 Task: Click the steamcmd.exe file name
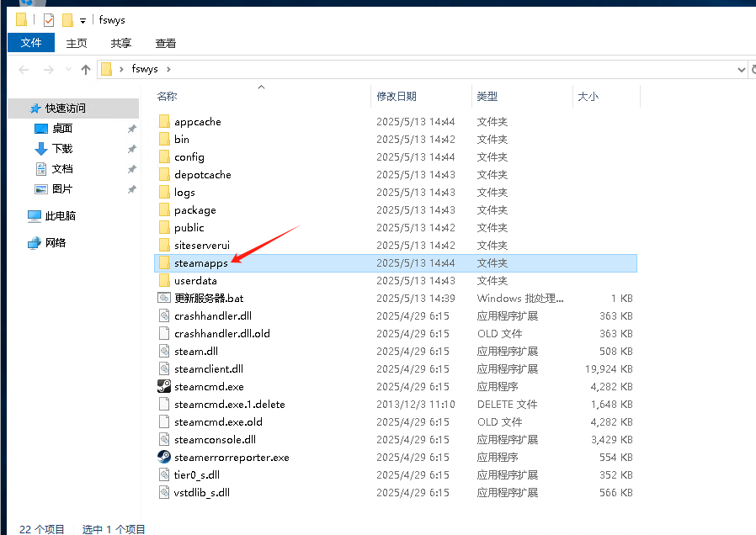coord(209,386)
